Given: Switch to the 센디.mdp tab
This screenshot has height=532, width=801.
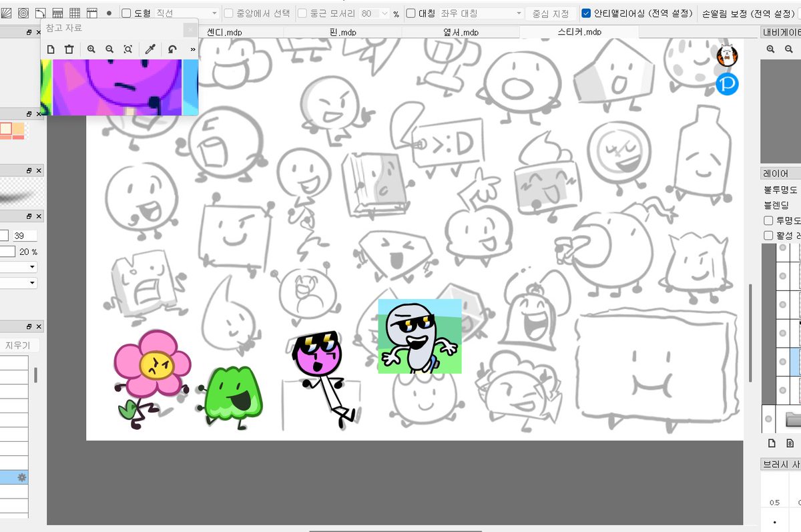Looking at the screenshot, I should click(224, 32).
